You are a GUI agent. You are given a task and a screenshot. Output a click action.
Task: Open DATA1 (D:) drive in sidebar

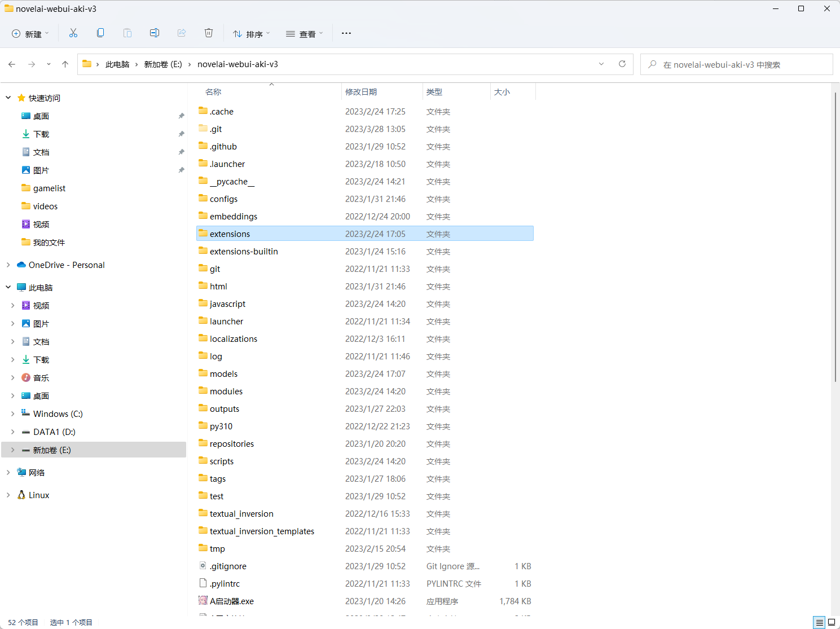pyautogui.click(x=54, y=432)
